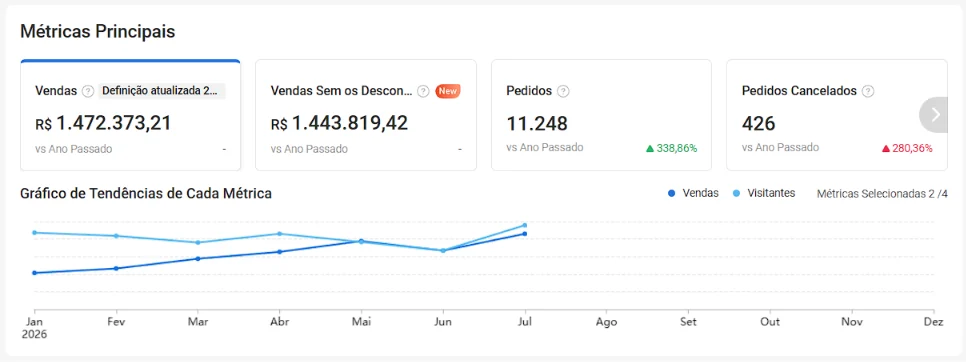Click the Jun data point on chart

pyautogui.click(x=443, y=251)
